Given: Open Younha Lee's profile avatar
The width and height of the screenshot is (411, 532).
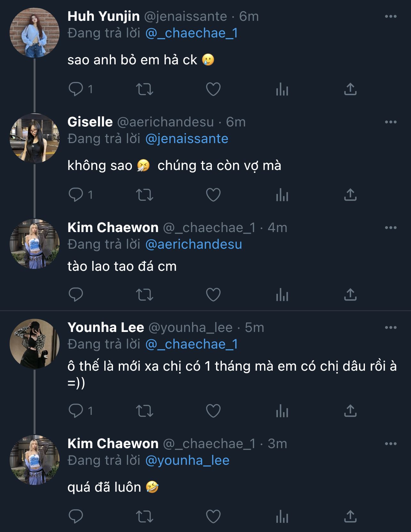Looking at the screenshot, I should click(35, 344).
